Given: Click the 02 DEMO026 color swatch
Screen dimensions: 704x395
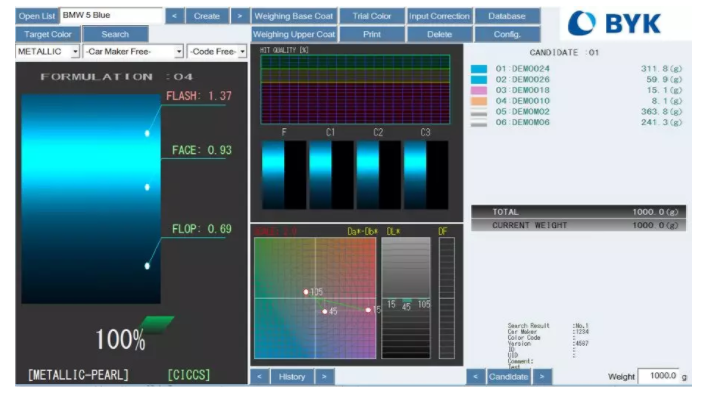Looking at the screenshot, I should coord(479,79).
